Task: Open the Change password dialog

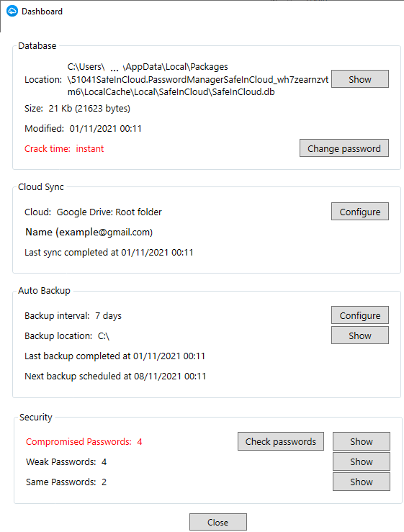Action: (x=344, y=148)
